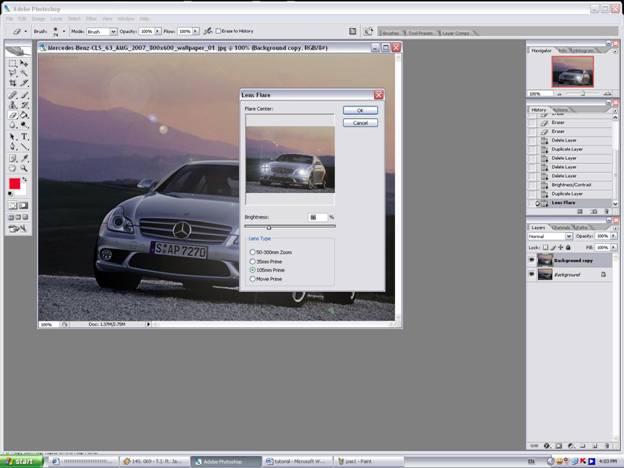Switch to the Channels tab
This screenshot has height=468, width=624.
click(x=563, y=227)
